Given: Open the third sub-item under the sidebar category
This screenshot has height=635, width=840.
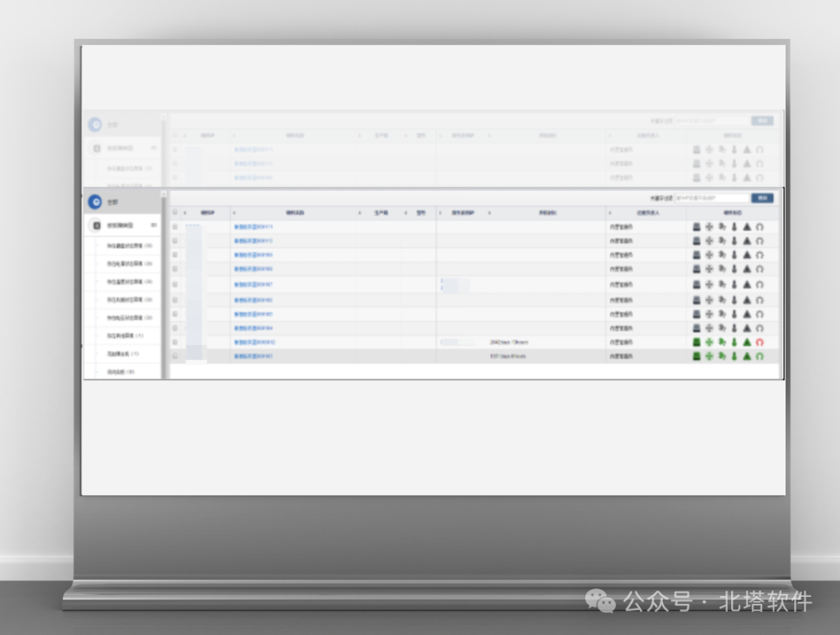Looking at the screenshot, I should (130, 281).
